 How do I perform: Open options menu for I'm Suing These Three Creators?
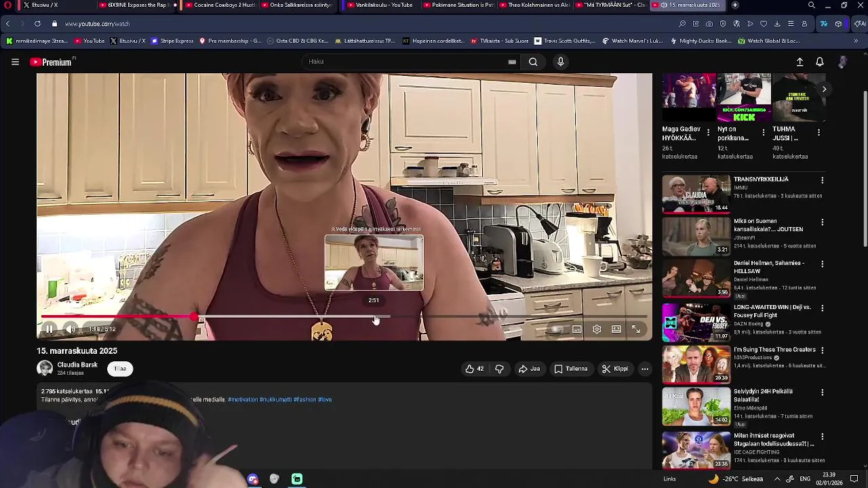822,350
